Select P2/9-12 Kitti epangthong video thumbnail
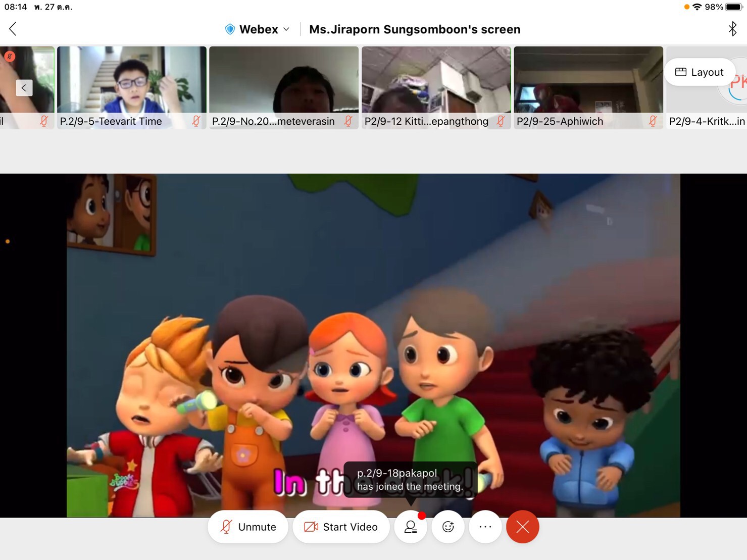 point(436,87)
